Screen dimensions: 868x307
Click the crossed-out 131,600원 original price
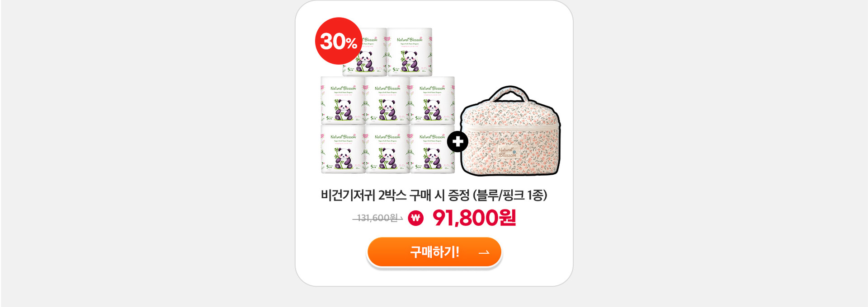pos(377,218)
